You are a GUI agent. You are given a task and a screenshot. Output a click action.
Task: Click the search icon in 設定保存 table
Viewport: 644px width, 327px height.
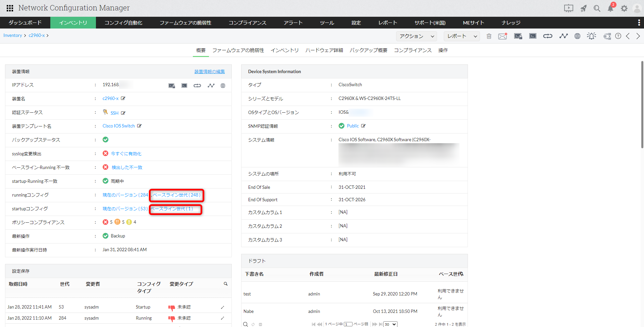[x=226, y=284]
